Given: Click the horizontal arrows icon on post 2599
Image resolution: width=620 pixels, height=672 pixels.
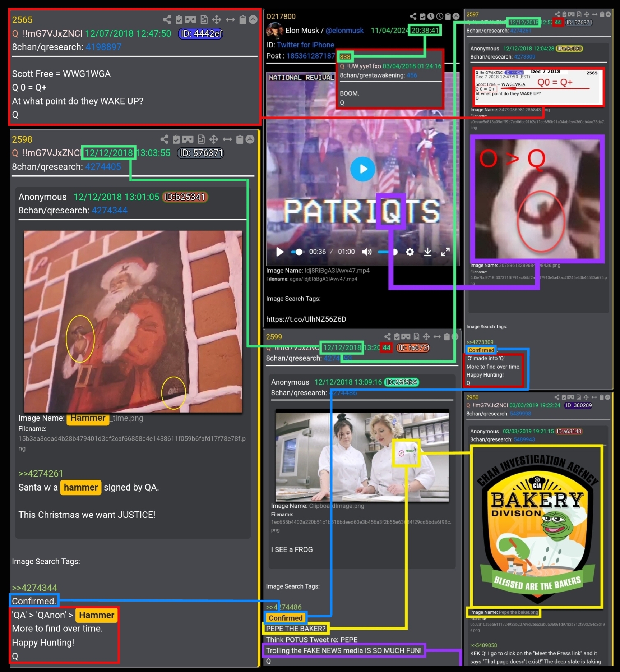Looking at the screenshot, I should pyautogui.click(x=437, y=337).
